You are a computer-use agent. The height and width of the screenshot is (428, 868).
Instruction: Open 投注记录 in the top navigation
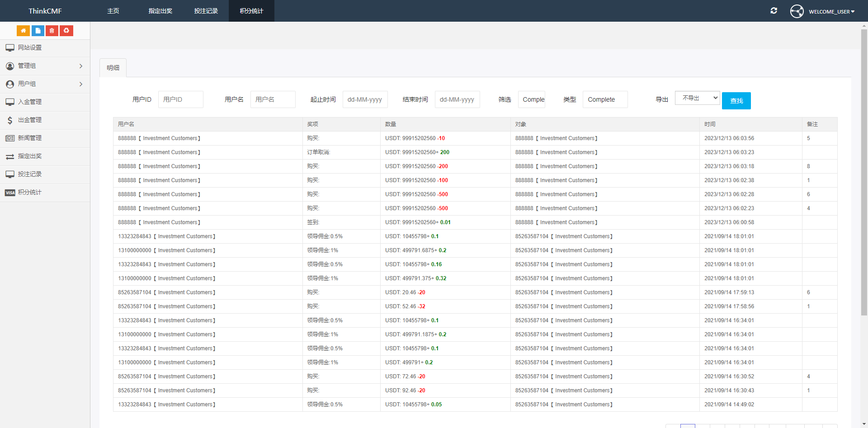click(x=206, y=11)
